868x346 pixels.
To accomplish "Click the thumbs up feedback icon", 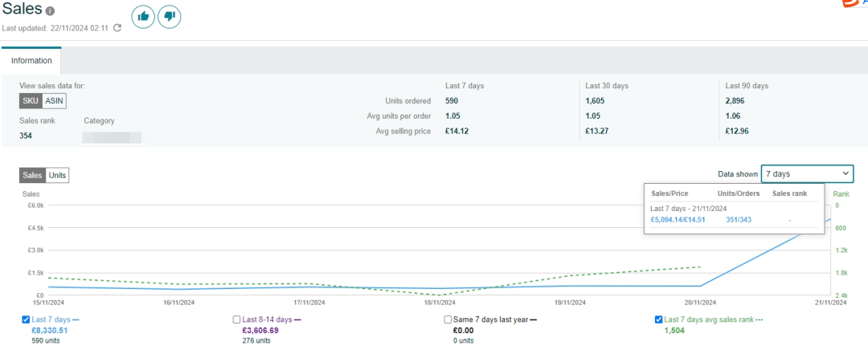I will [143, 17].
